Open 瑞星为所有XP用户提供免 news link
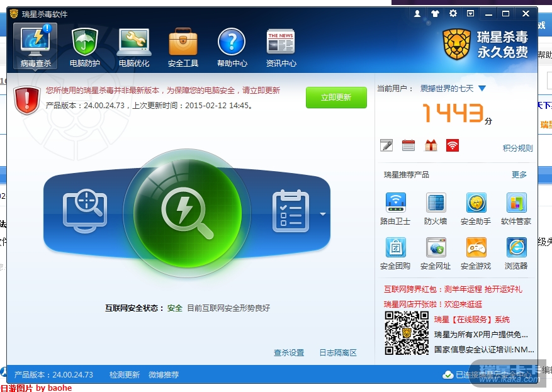 tap(481, 335)
